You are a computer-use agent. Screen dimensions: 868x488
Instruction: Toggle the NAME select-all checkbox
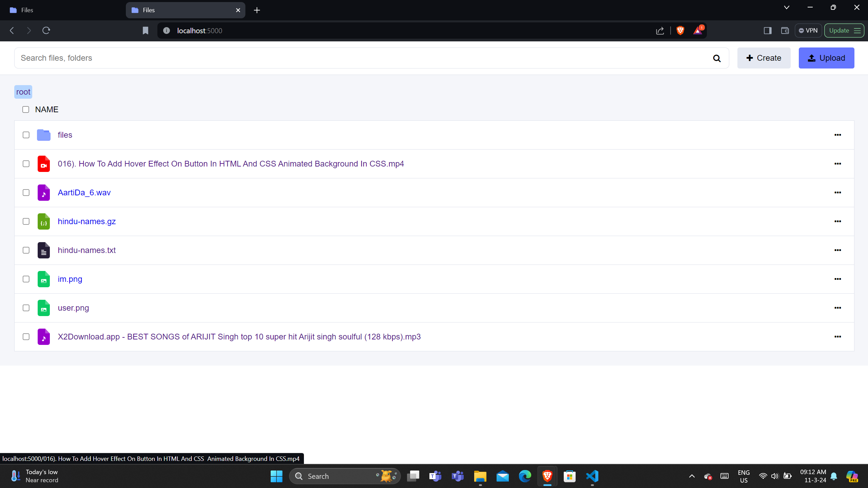[x=26, y=110]
